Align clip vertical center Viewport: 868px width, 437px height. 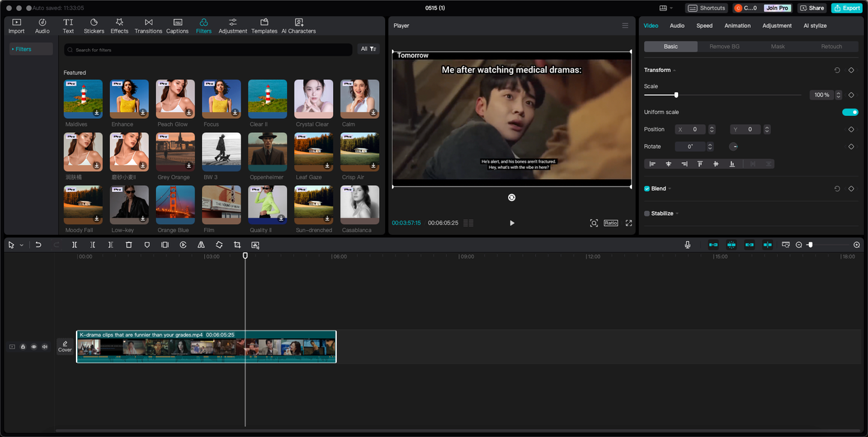point(715,164)
